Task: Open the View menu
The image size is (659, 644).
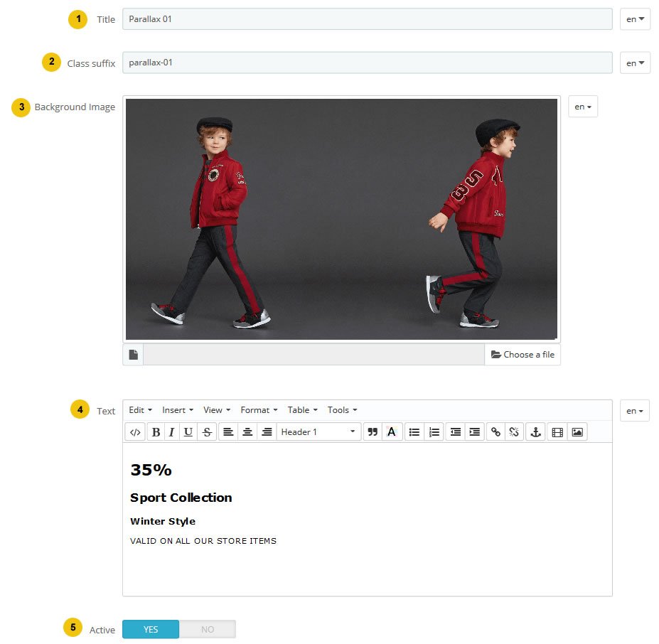Action: [217, 410]
